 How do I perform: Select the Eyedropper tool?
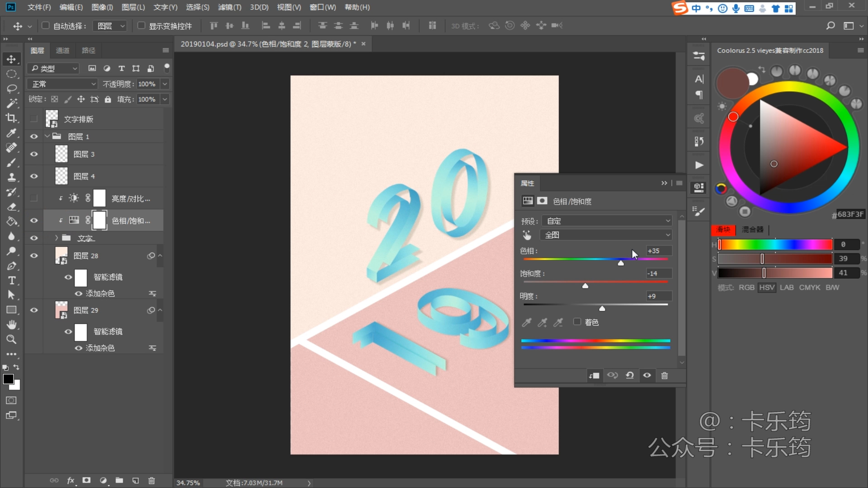coord(11,133)
